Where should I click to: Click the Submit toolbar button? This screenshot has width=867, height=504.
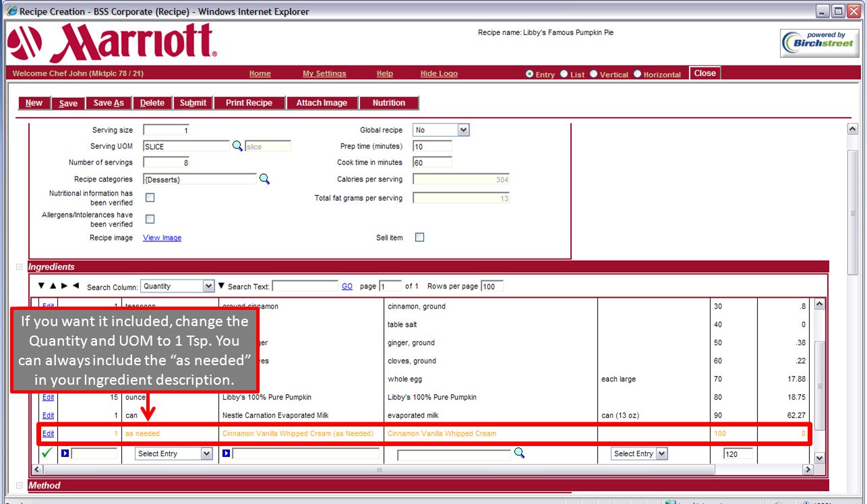[x=193, y=103]
